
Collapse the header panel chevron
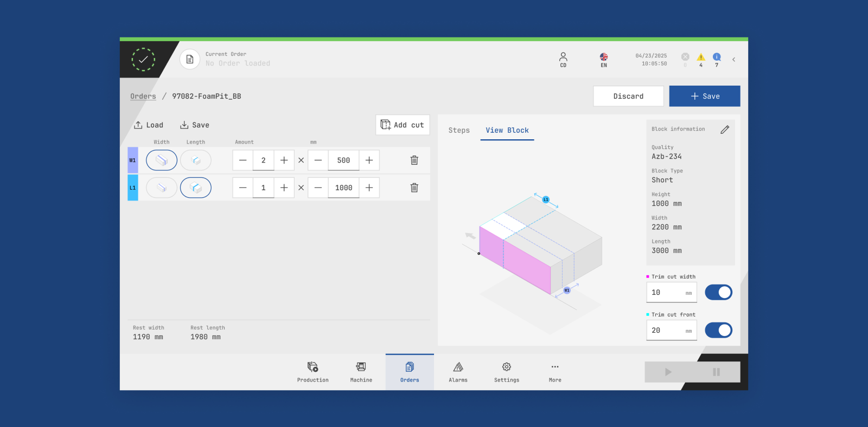coord(733,60)
